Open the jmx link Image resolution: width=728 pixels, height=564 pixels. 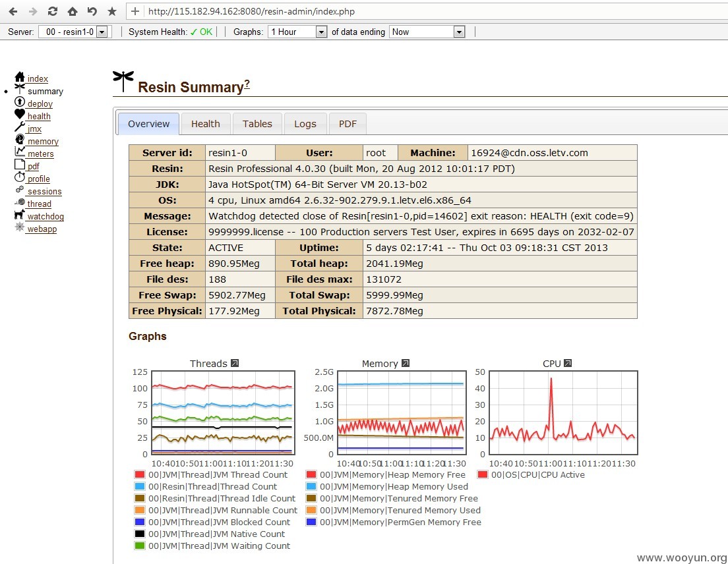point(34,129)
